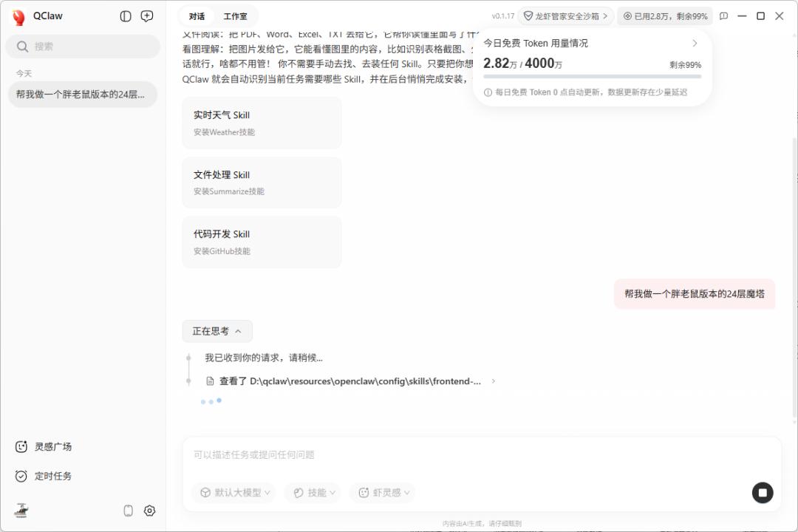The height and width of the screenshot is (532, 798).
Task: Switch to the 对话 tab
Action: coord(197,16)
